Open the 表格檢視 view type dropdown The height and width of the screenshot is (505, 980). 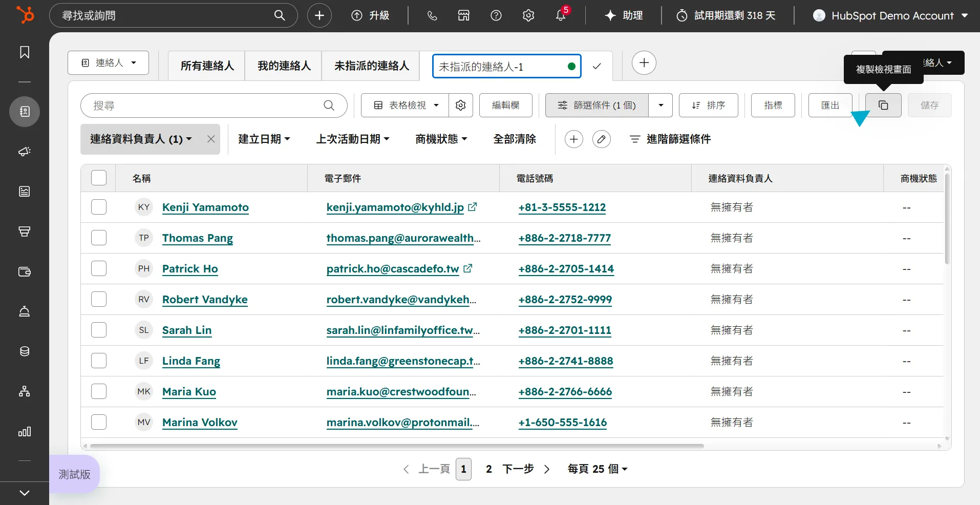point(405,105)
